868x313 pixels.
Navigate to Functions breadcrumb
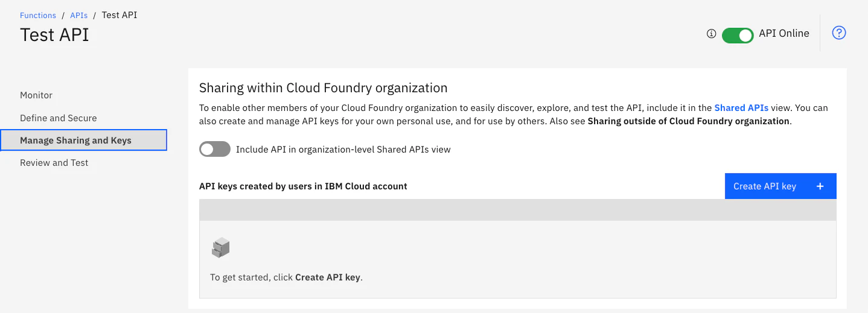pyautogui.click(x=38, y=16)
